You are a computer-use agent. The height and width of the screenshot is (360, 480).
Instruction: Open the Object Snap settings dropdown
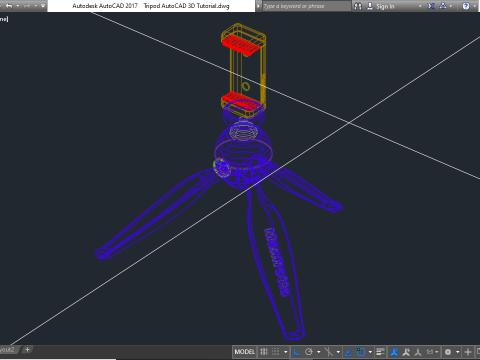click(x=370, y=352)
